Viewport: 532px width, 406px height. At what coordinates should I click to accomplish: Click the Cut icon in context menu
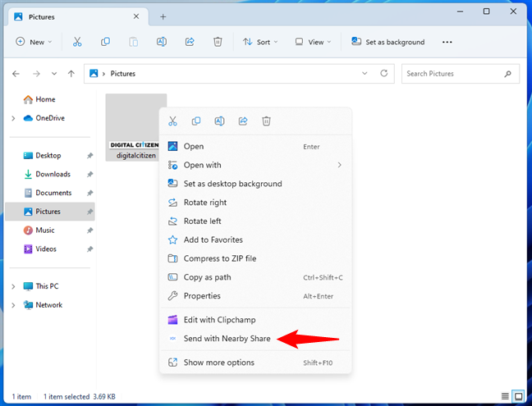(172, 121)
